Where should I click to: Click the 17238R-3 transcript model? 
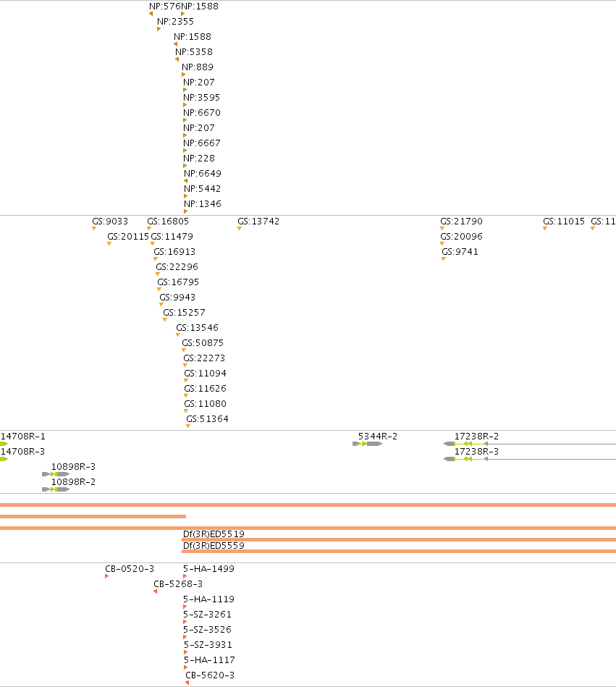[x=530, y=459]
